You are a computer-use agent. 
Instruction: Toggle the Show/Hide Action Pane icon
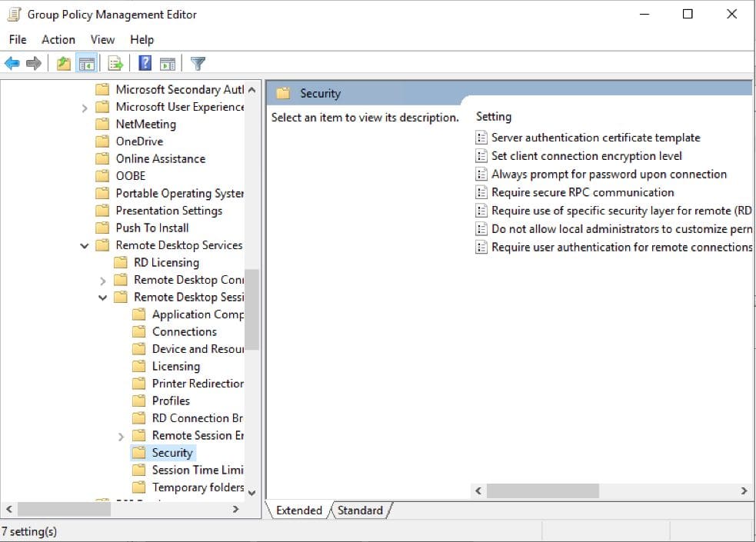click(x=168, y=64)
